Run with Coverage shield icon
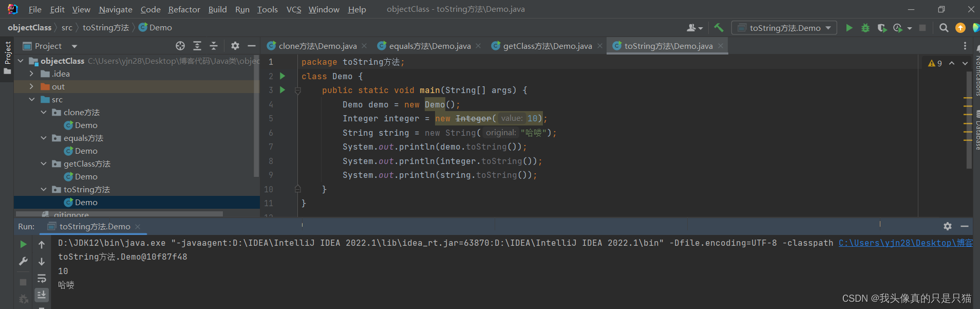 coord(882,28)
